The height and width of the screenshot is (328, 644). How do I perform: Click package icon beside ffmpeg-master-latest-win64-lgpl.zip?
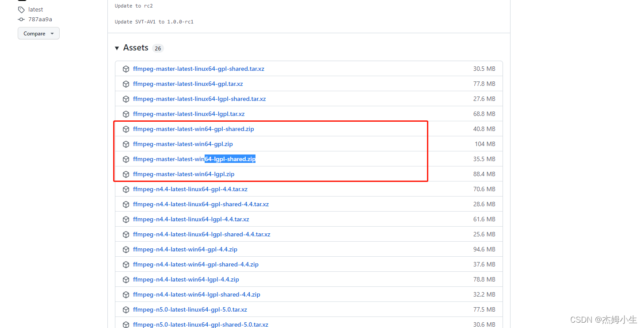(x=126, y=174)
